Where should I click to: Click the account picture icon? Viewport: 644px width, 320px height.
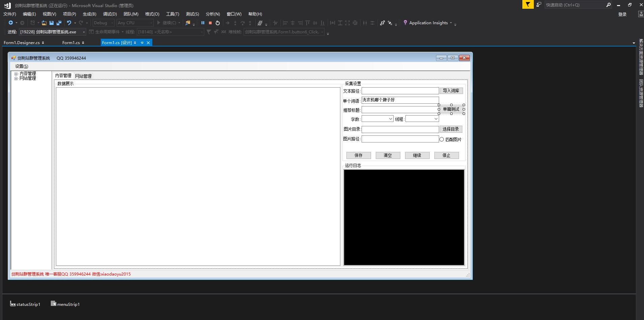pos(641,14)
